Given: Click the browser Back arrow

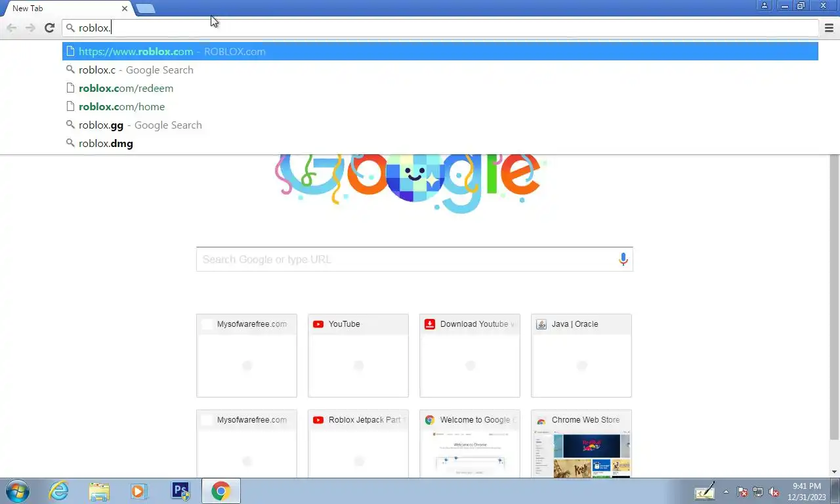Looking at the screenshot, I should click(x=12, y=28).
